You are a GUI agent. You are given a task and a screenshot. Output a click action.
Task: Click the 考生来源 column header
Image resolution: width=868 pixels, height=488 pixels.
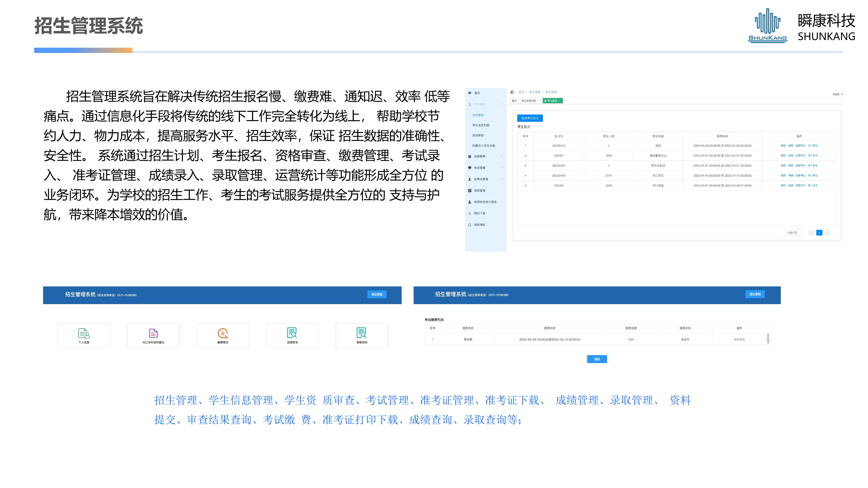(x=658, y=136)
